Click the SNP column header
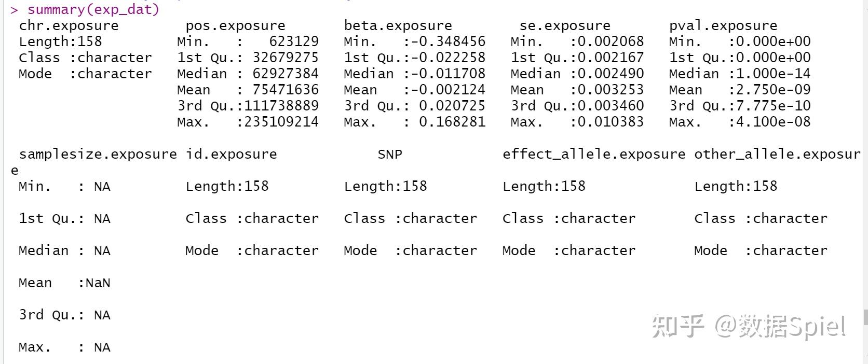 click(x=390, y=154)
